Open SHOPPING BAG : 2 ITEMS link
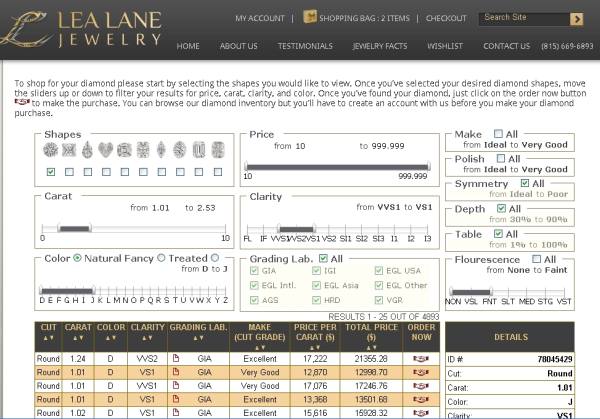The width and height of the screenshot is (600, 419). [x=364, y=18]
